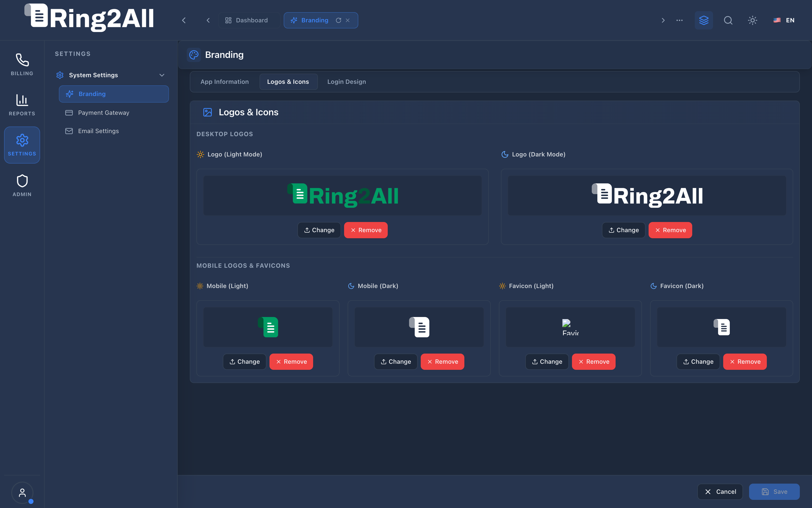Change the Favicon (Light) image
Viewport: 812px width, 508px height.
coord(547,362)
